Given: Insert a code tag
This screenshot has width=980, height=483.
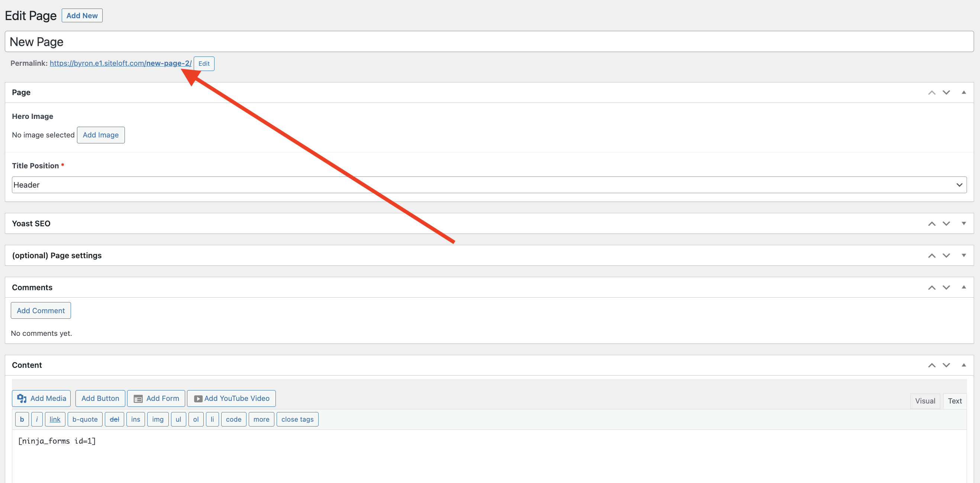Looking at the screenshot, I should click(x=233, y=419).
